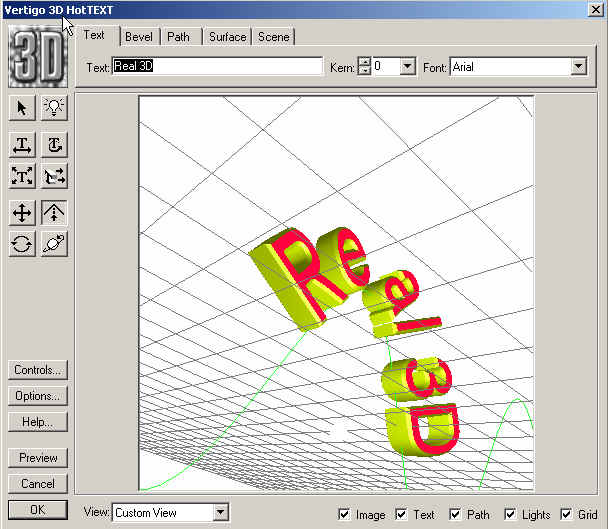Switch to the Text tab

pos(94,35)
